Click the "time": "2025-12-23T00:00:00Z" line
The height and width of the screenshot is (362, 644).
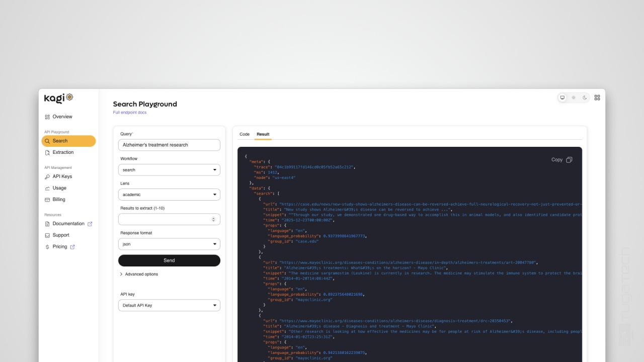tap(298, 220)
